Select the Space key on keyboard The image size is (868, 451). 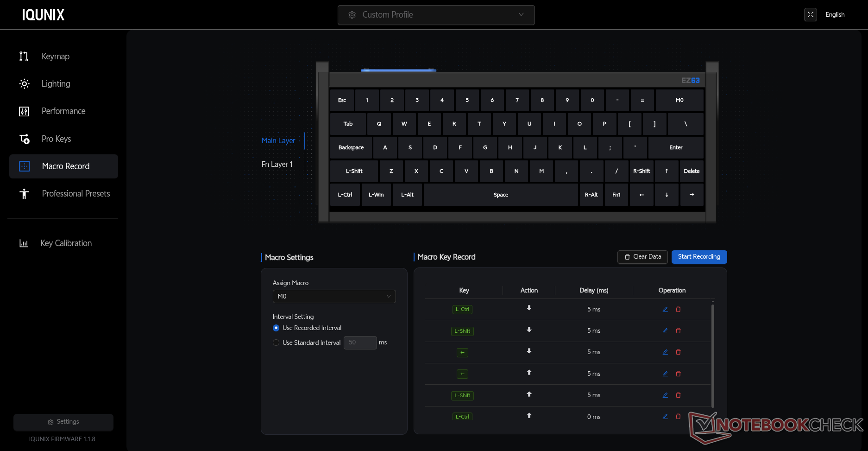pos(501,195)
